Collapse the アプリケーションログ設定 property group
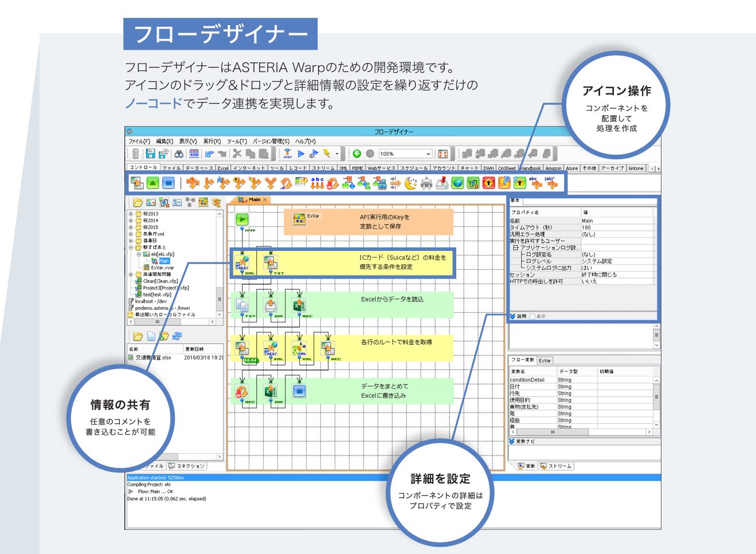Screen dimensions: 756x554 pyautogui.click(x=515, y=247)
